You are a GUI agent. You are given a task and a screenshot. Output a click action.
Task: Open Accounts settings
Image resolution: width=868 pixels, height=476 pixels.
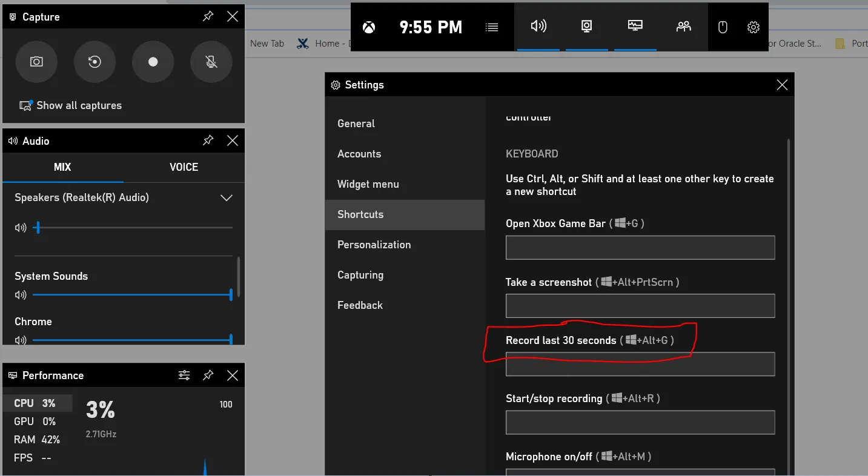(405, 154)
